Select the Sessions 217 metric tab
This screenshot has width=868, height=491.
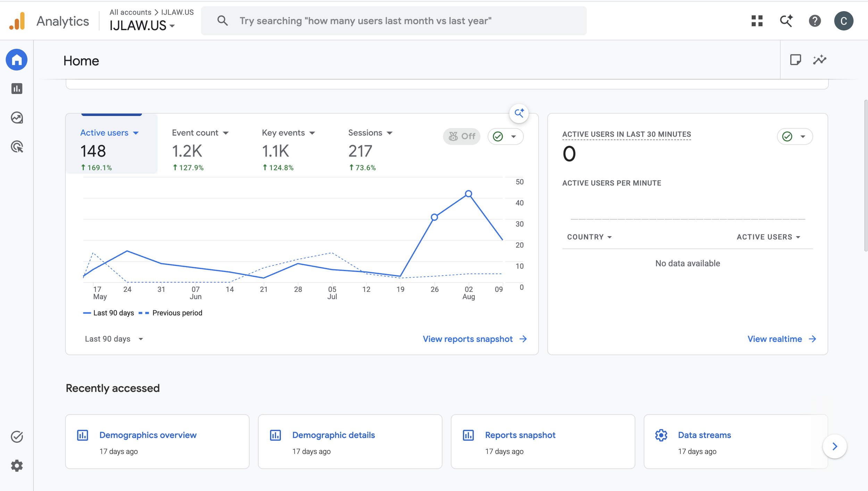click(370, 150)
